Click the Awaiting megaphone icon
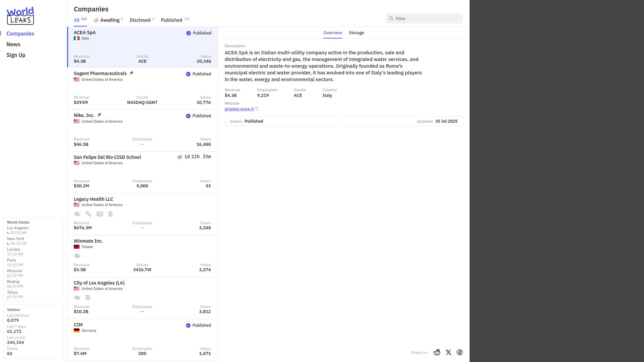This screenshot has width=644, height=362. point(96,20)
